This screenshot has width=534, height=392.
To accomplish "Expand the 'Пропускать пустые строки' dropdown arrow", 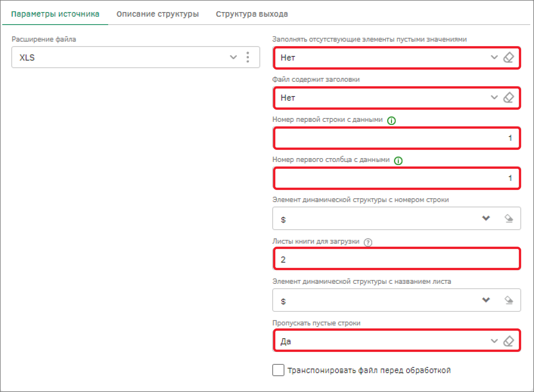I will coord(494,341).
